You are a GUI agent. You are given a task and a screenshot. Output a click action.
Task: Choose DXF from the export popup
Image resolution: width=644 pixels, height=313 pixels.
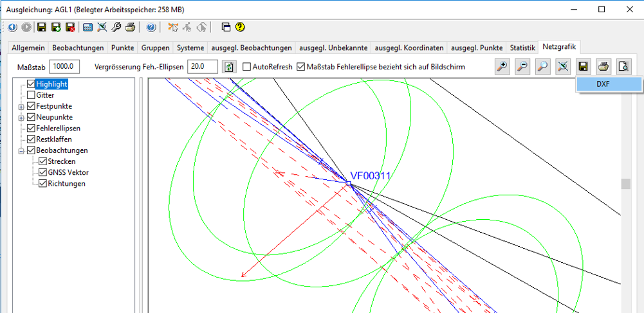coord(609,84)
